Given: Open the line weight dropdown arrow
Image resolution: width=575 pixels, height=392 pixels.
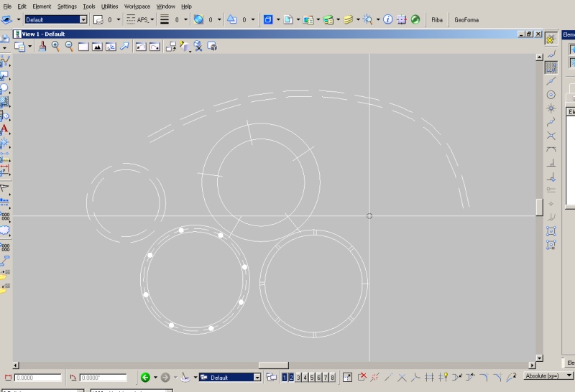Looking at the screenshot, I should click(x=185, y=19).
